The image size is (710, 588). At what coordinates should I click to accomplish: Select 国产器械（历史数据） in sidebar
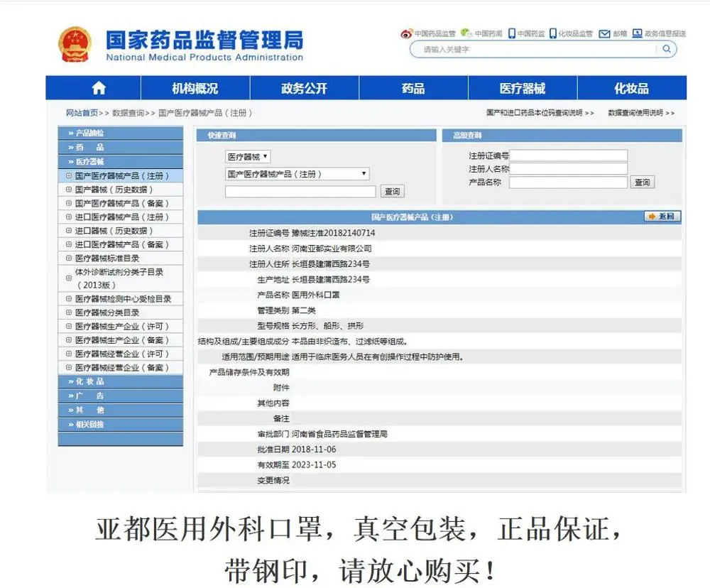tap(121, 190)
